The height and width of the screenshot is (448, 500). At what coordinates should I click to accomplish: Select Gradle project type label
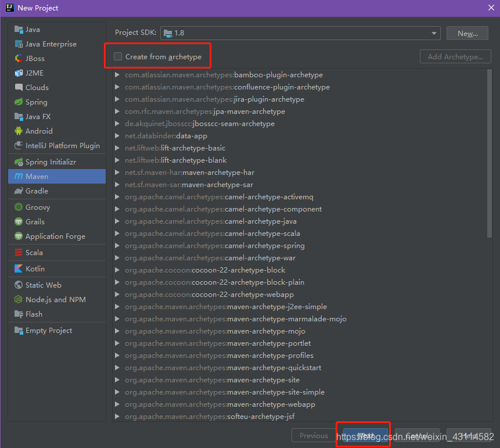[x=37, y=191]
